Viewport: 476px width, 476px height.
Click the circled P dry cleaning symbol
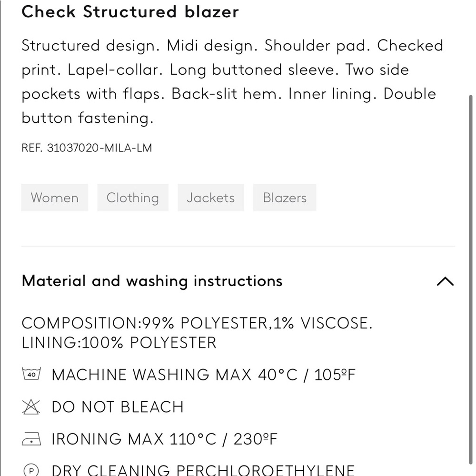[31, 470]
